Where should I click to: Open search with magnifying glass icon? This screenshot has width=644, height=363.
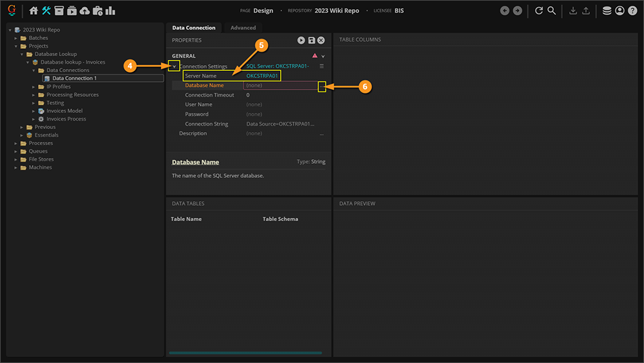(x=552, y=11)
